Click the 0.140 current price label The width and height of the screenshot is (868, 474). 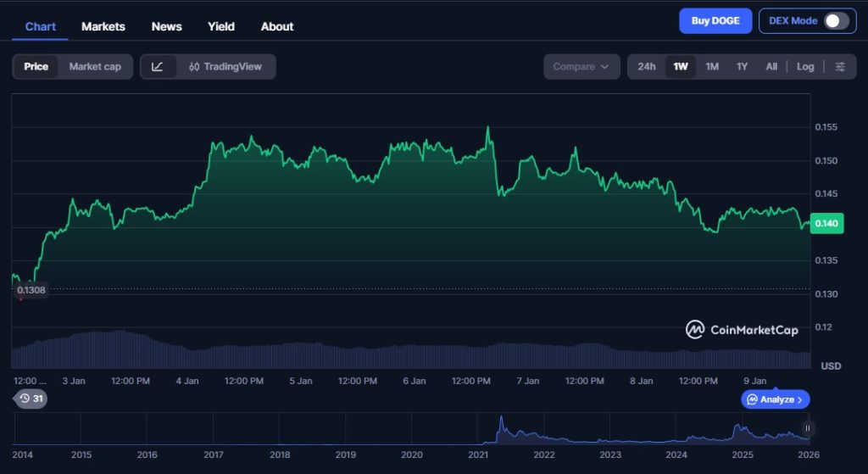[x=826, y=224]
